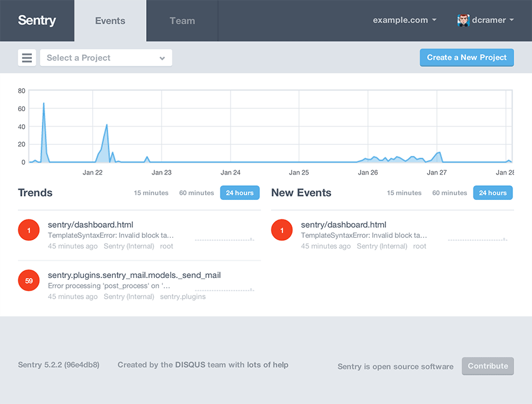The width and height of the screenshot is (532, 404).
Task: Open the DISQUS link in footer
Action: 190,365
